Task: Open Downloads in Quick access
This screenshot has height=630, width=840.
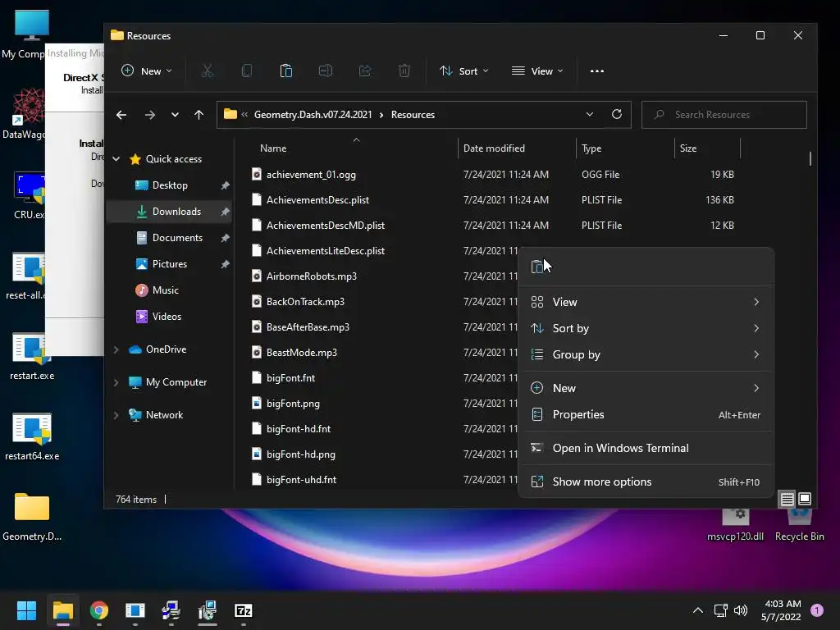Action: coord(169,212)
